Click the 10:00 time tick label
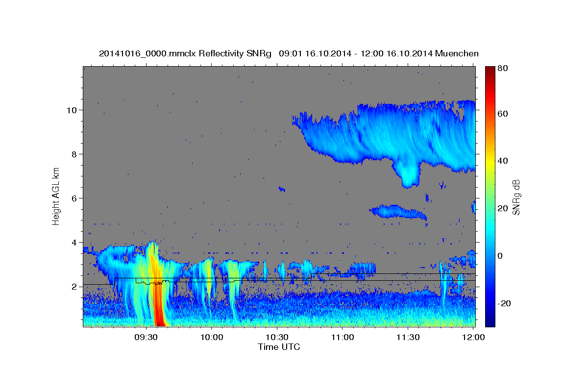588x392 pixels. [212, 338]
